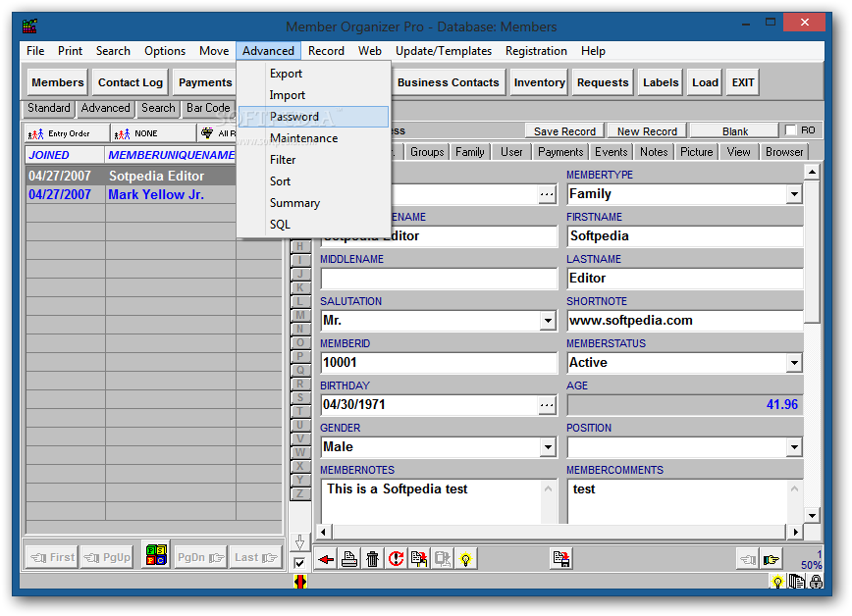Click the copy record document icon beside the exclamation icon
This screenshot has width=852, height=616.
click(x=419, y=558)
